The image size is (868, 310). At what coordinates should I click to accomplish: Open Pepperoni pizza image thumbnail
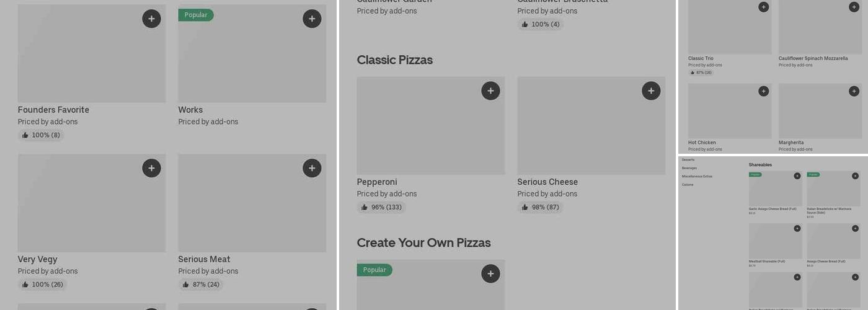(422, 130)
